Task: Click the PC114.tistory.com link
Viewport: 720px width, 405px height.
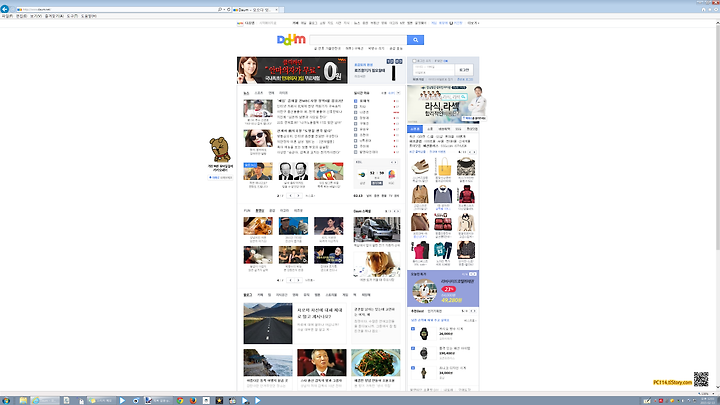Action: (672, 382)
